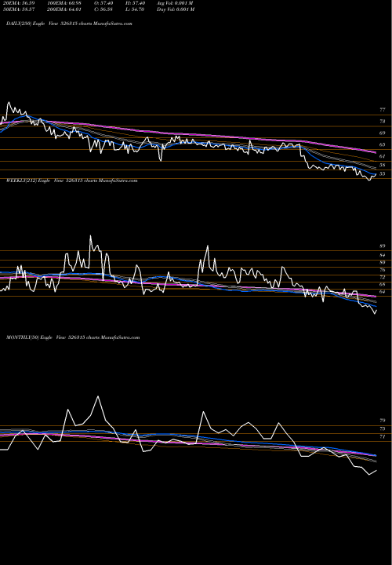Screen dimensions: 392x565
Task: Click the DAILY(250) chart title
Action: [69, 24]
